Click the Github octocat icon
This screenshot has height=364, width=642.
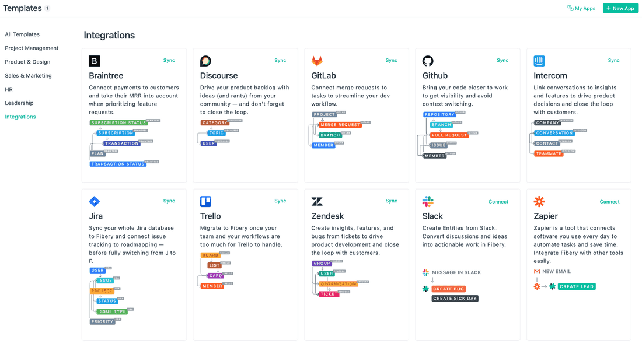428,61
